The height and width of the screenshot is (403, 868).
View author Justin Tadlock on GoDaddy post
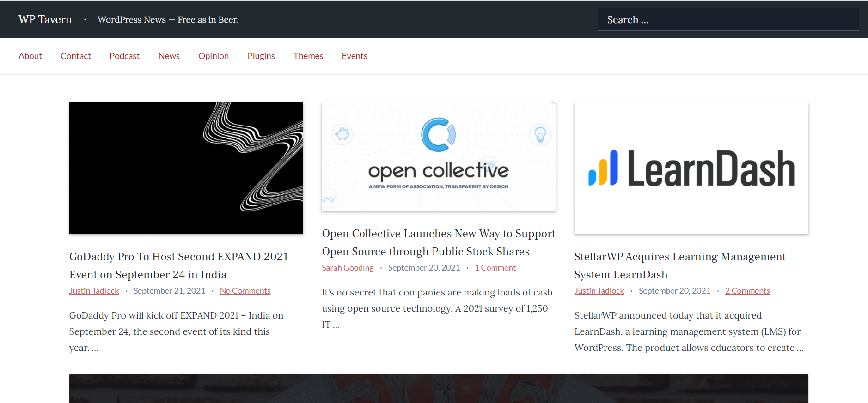pyautogui.click(x=94, y=291)
